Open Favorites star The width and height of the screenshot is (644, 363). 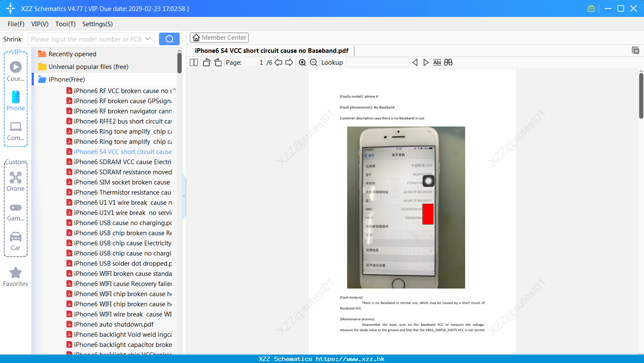16,277
